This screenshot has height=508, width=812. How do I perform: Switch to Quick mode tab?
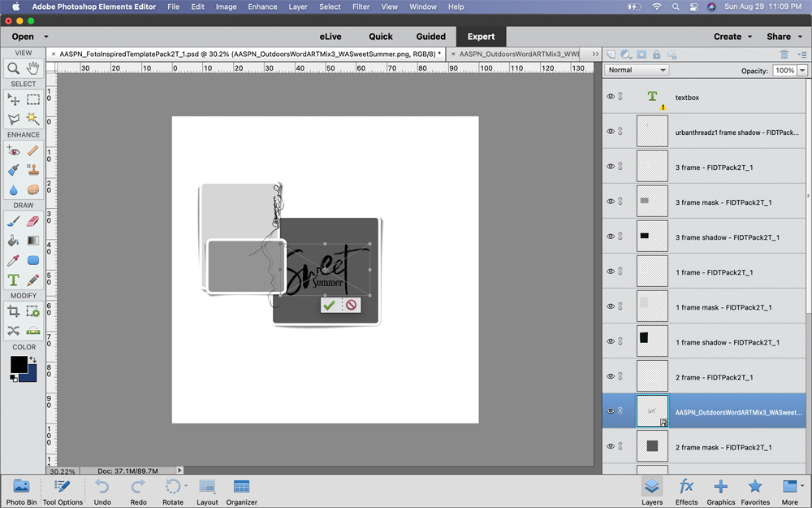[x=381, y=37]
